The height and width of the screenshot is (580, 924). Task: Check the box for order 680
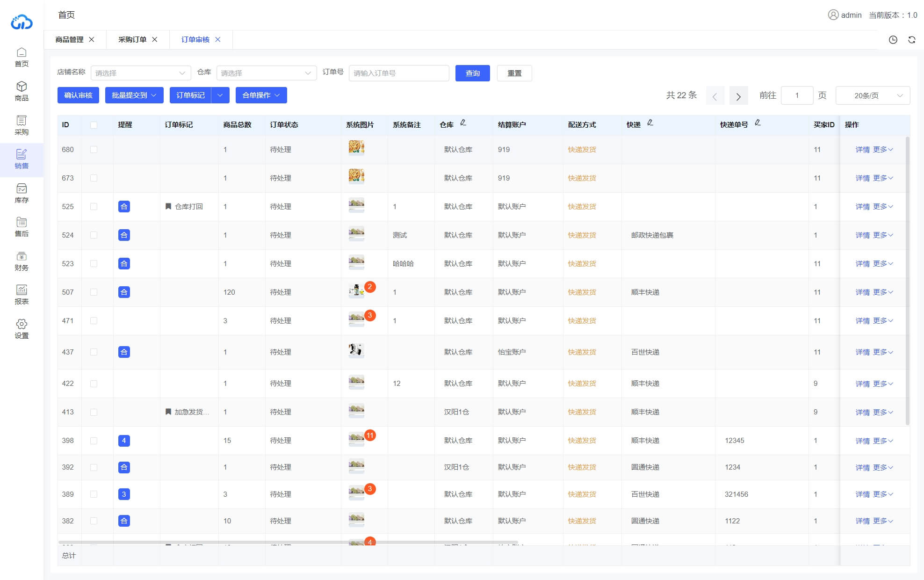94,150
